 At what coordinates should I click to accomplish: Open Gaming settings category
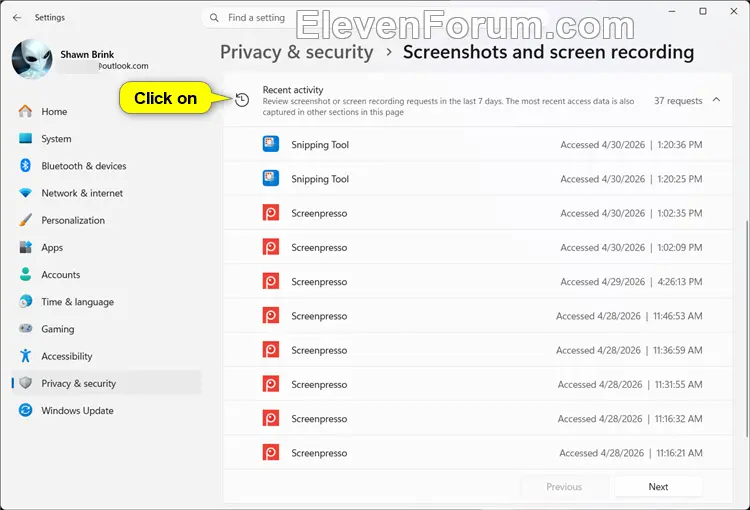(106, 329)
